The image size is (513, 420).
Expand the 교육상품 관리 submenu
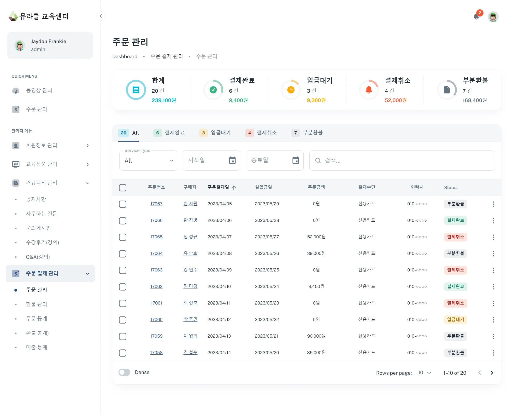[88, 164]
